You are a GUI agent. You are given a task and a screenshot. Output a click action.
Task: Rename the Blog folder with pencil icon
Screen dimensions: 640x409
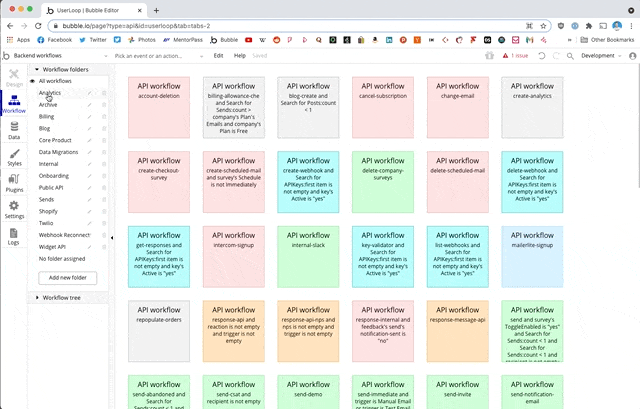tap(89, 129)
